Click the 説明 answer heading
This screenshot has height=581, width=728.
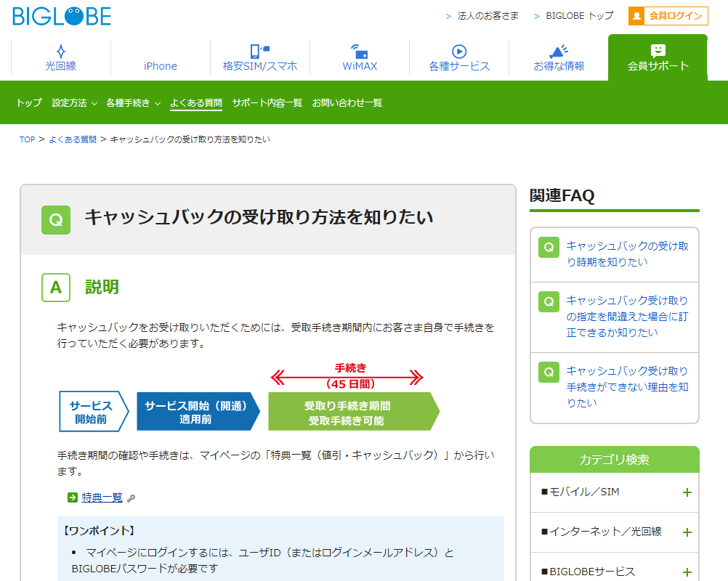(102, 288)
